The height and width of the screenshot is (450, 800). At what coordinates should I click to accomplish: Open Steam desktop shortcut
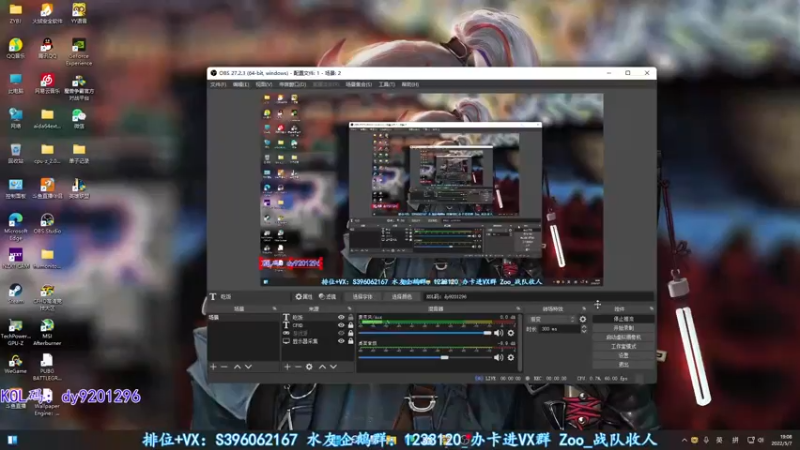pos(16,294)
